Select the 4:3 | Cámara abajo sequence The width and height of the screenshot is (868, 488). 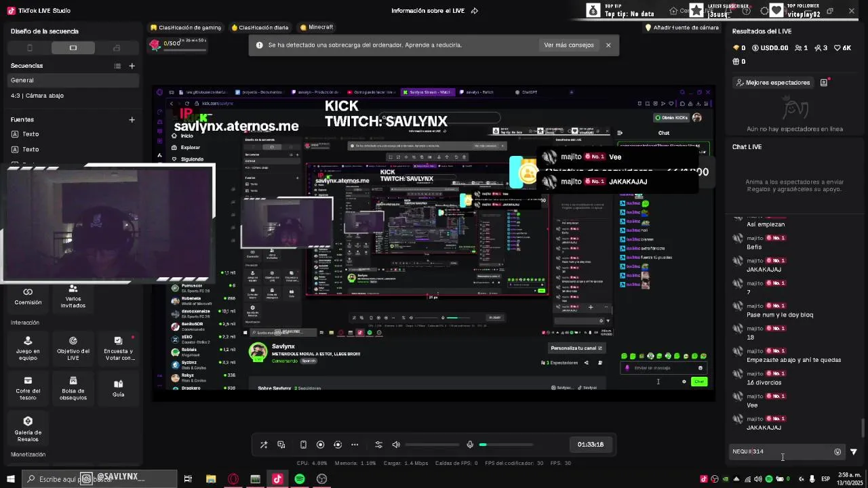tap(73, 96)
